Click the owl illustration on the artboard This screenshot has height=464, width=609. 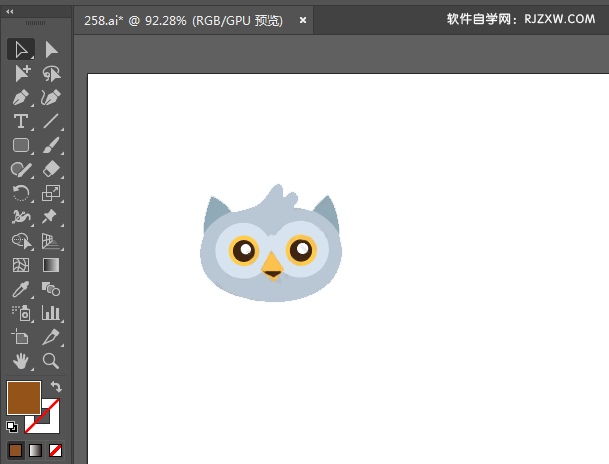click(271, 243)
